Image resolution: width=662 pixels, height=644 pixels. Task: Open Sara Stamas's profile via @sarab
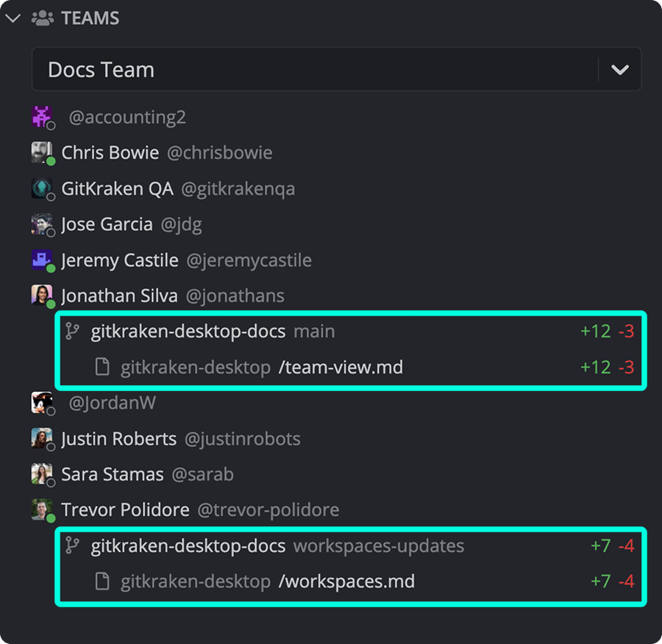(x=202, y=474)
